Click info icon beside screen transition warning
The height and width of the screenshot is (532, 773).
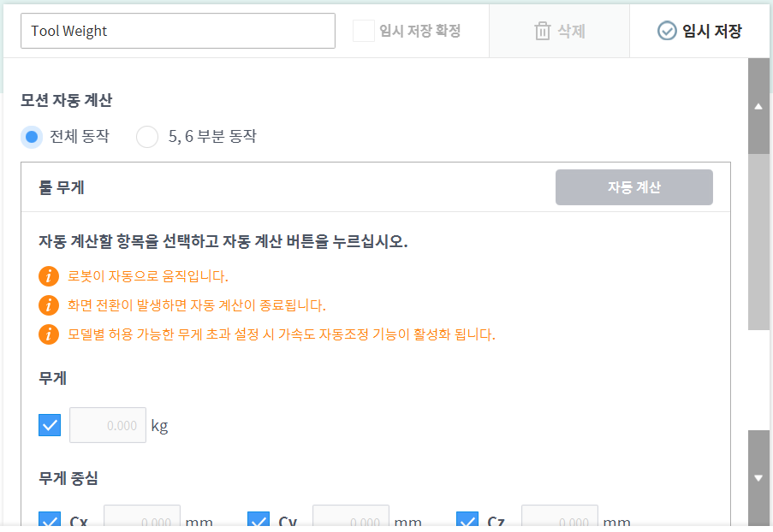pos(49,305)
